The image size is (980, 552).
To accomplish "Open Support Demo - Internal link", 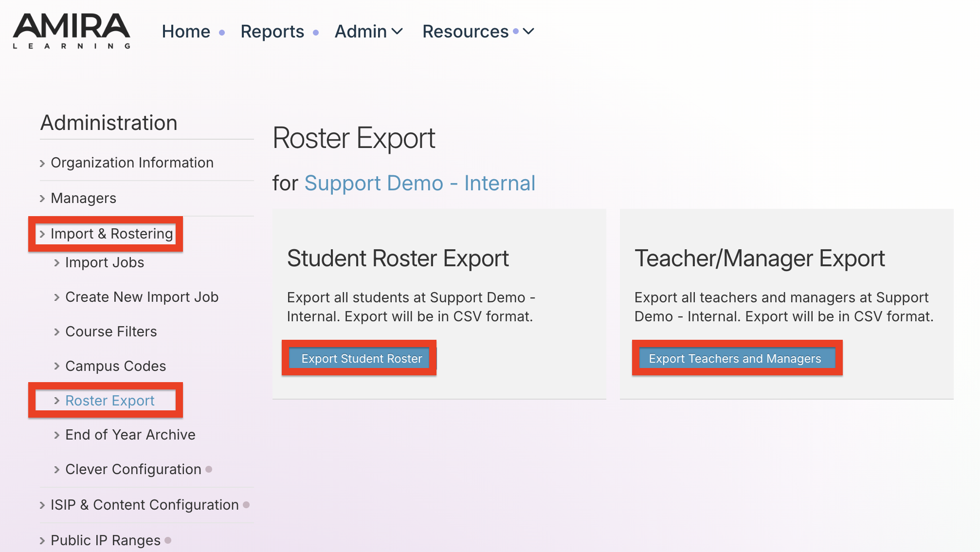I will pos(420,184).
